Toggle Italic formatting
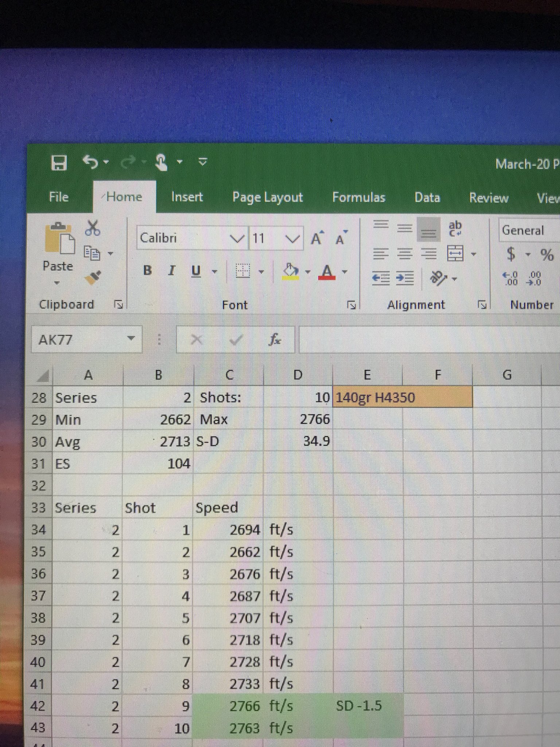This screenshot has height=747, width=560. (171, 271)
